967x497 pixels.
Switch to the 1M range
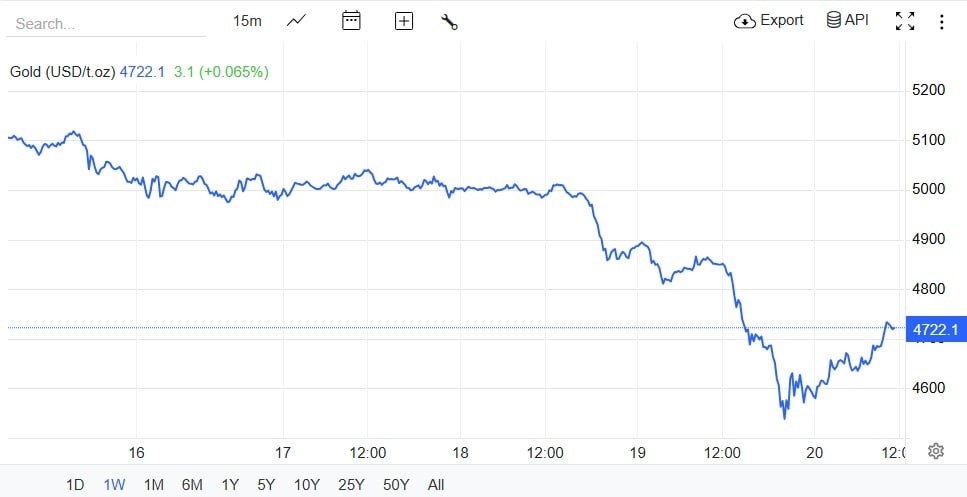[153, 485]
